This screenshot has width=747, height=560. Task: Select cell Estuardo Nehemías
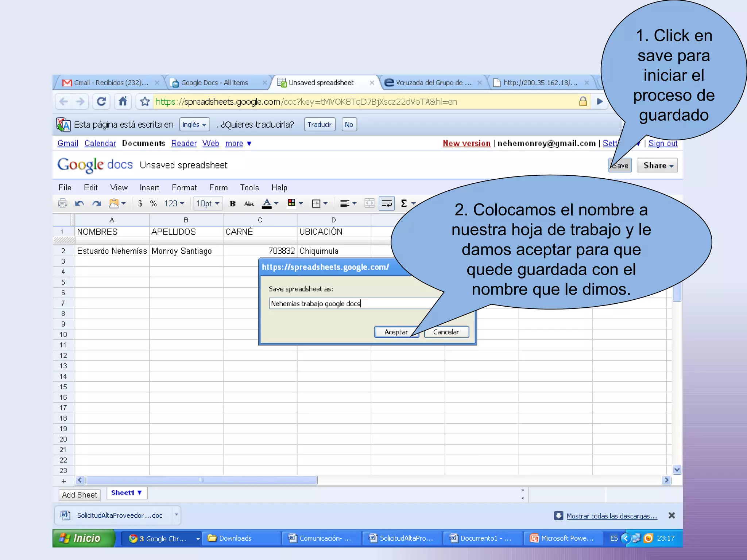(112, 251)
